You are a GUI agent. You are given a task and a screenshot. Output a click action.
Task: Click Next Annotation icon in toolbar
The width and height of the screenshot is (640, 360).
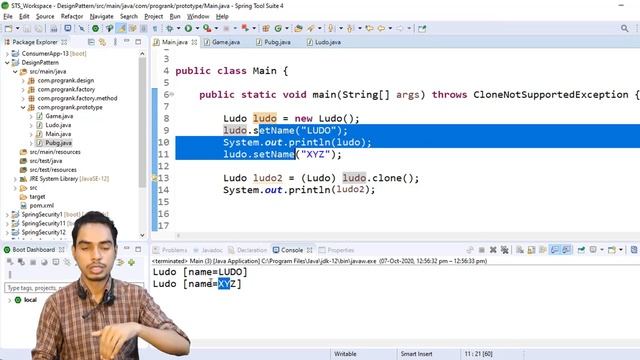tap(331, 28)
